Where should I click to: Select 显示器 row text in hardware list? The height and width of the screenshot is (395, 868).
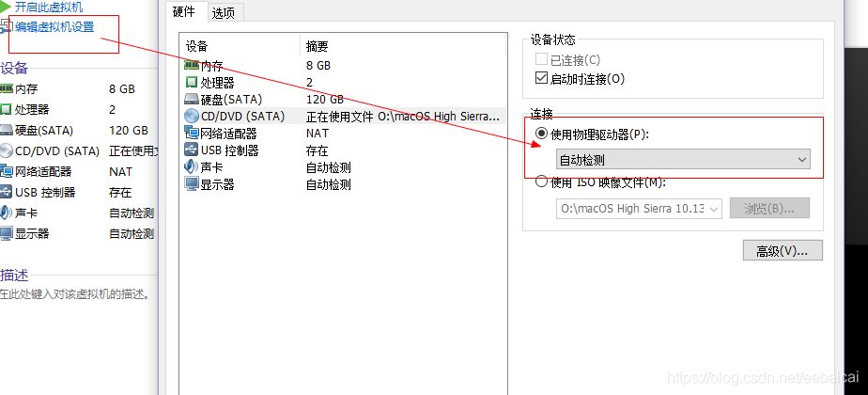click(x=218, y=184)
